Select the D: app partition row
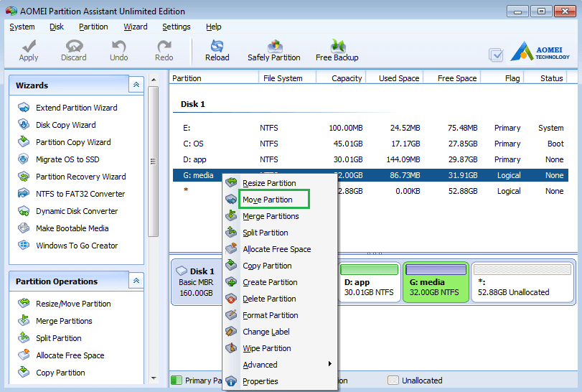Viewport: 582px width, 392px height. click(371, 159)
